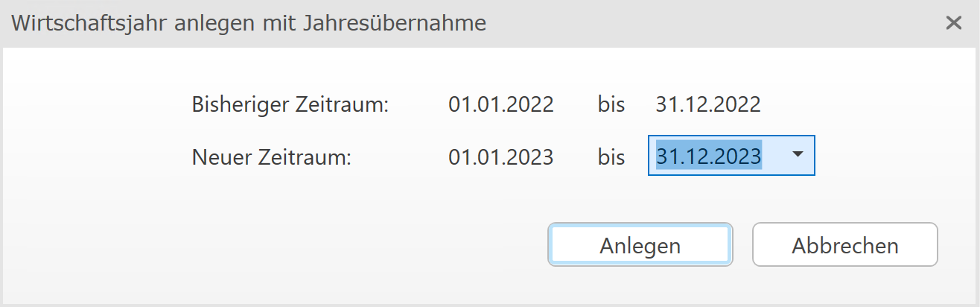Click the dialog title 'Wirtschaftsjahr anlegen mit Jahresübernahme'

pyautogui.click(x=249, y=23)
